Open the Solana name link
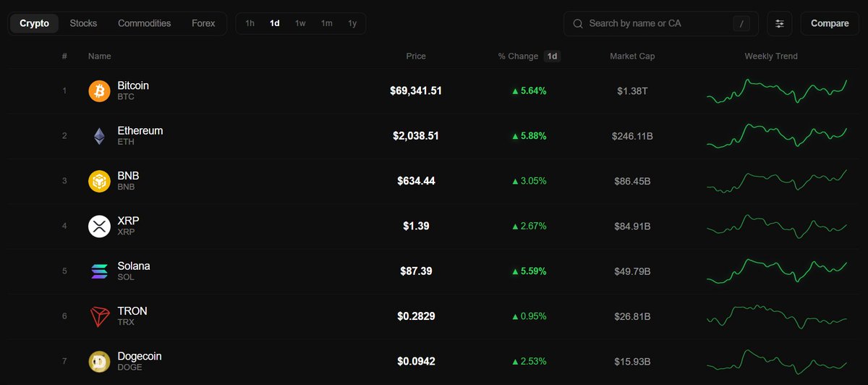 [x=134, y=266]
